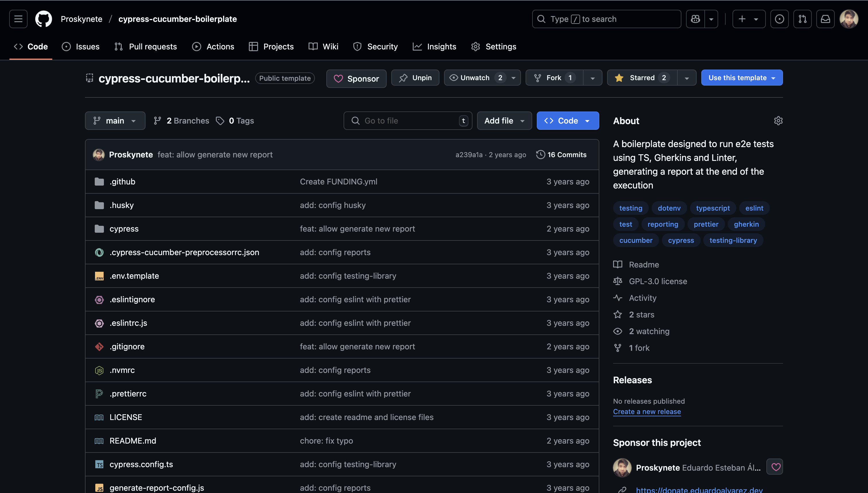Click the .env.template file icon

[x=99, y=276]
